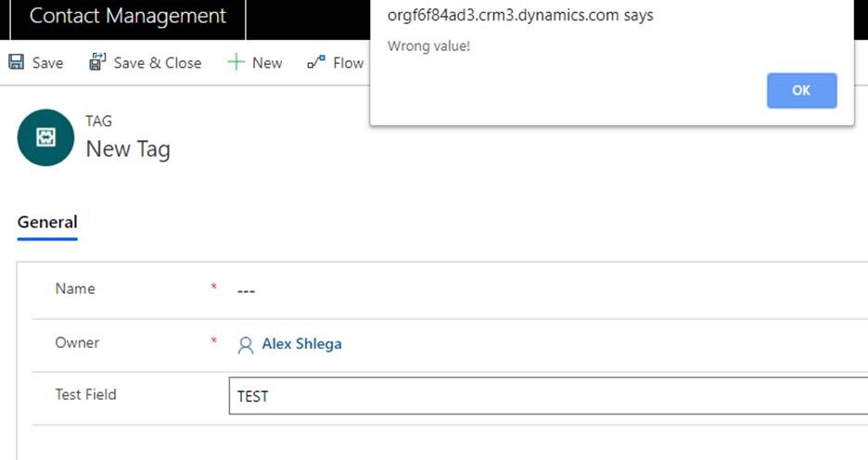
Task: Click the teal Tag entity icon
Action: 45,137
